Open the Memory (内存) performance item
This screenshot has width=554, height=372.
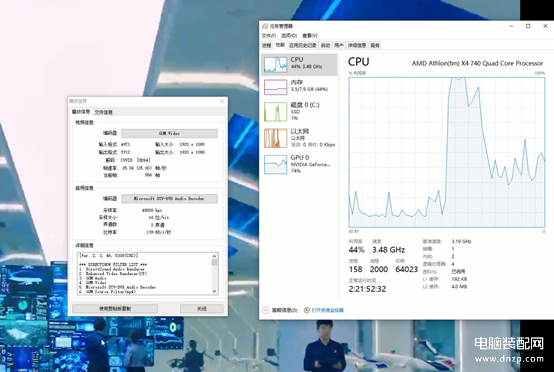(299, 87)
